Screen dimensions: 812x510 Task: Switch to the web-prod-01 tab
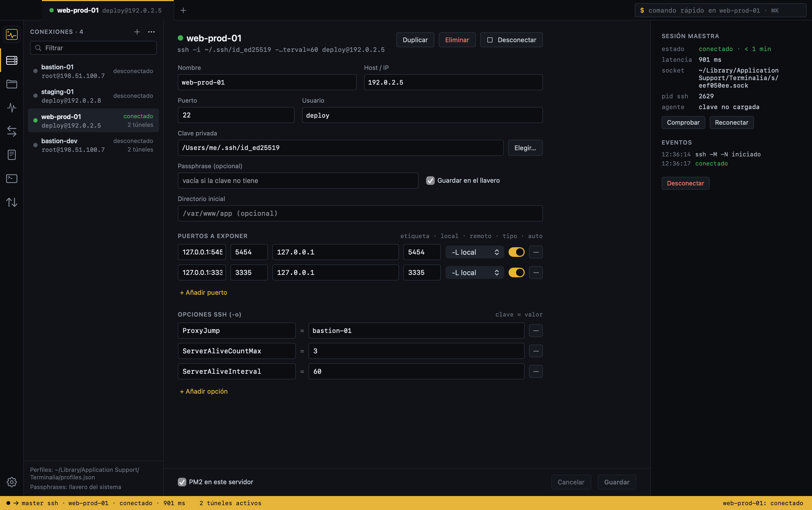(108, 10)
